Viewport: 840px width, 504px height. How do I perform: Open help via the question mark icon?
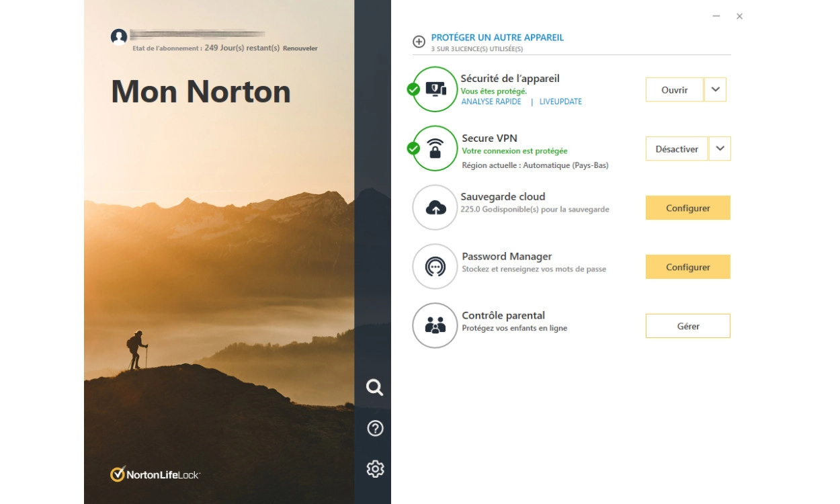(375, 428)
